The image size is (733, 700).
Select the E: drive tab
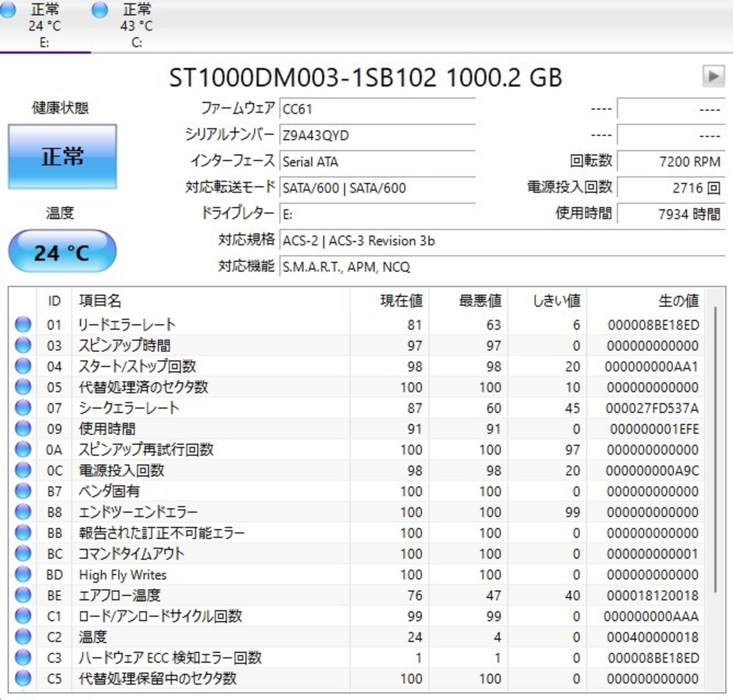(44, 26)
